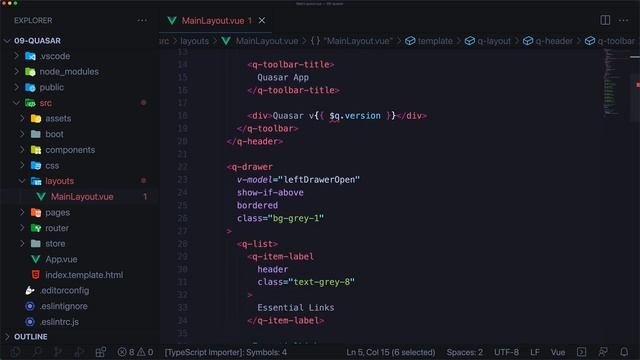Split the editor to the right
This screenshot has height=360, width=640.
[605, 20]
